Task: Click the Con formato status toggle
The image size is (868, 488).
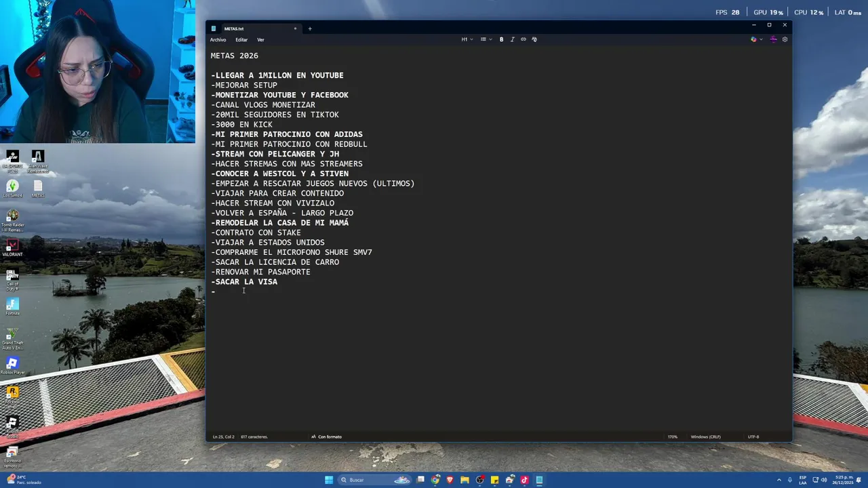Action: (326, 436)
